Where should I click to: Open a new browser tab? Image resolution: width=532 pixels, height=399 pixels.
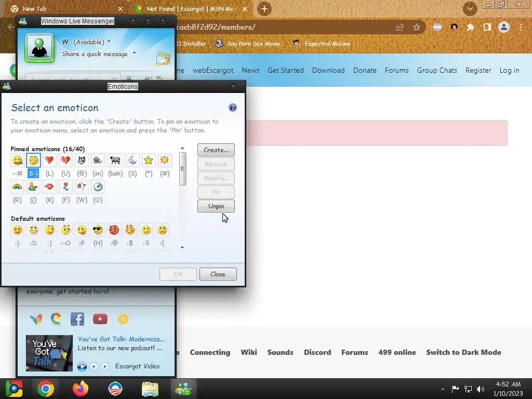[264, 9]
